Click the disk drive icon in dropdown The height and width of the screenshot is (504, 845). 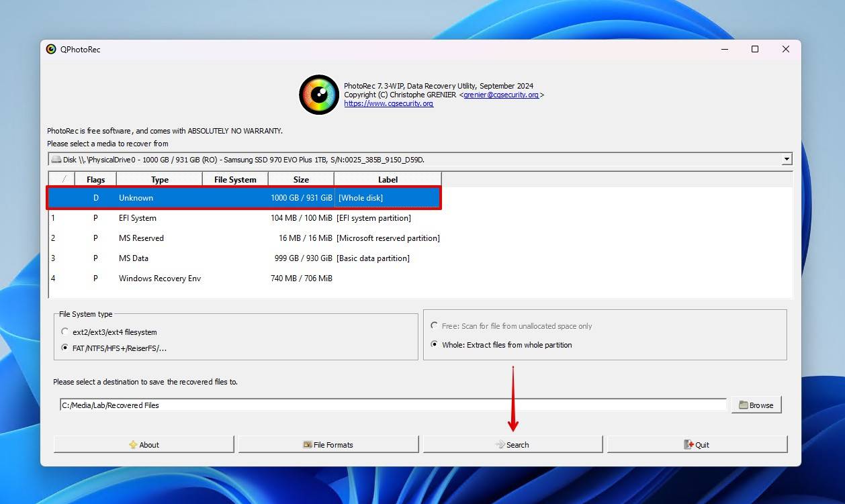(56, 159)
